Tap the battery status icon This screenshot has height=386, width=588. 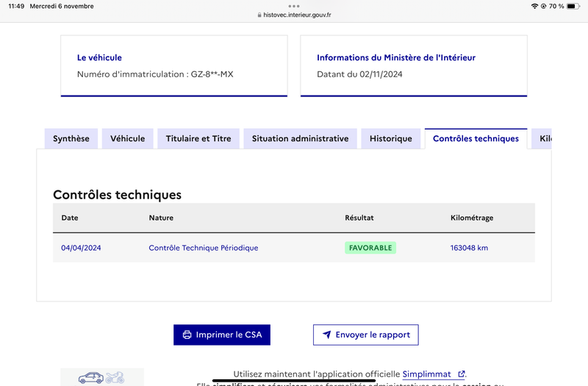click(x=573, y=6)
